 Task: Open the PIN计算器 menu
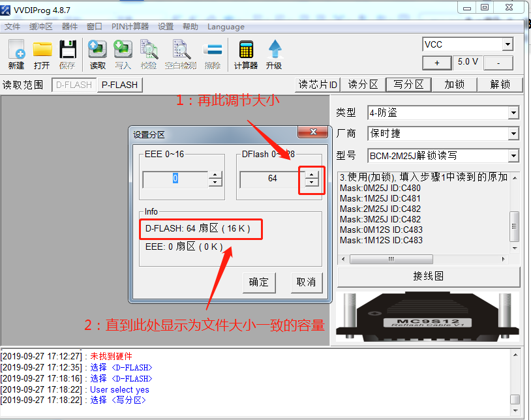[x=130, y=27]
